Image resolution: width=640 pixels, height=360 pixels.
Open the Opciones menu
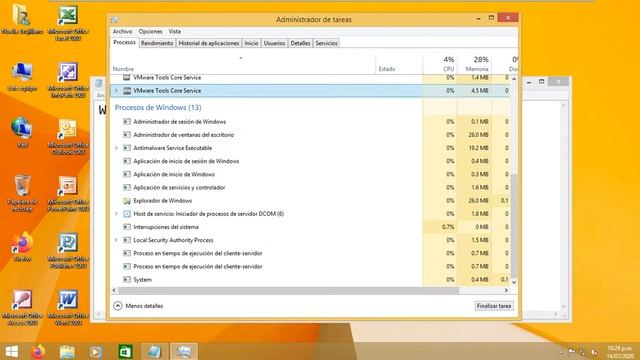pyautogui.click(x=150, y=31)
